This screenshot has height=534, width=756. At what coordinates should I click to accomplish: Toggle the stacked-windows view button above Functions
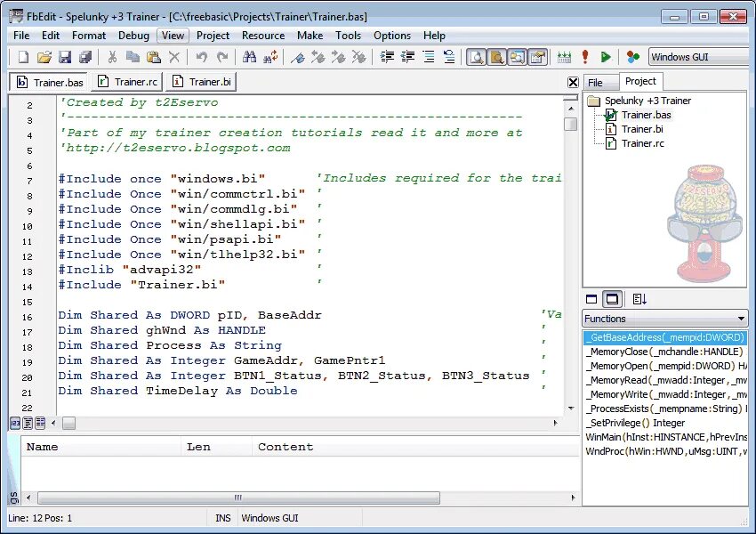612,299
